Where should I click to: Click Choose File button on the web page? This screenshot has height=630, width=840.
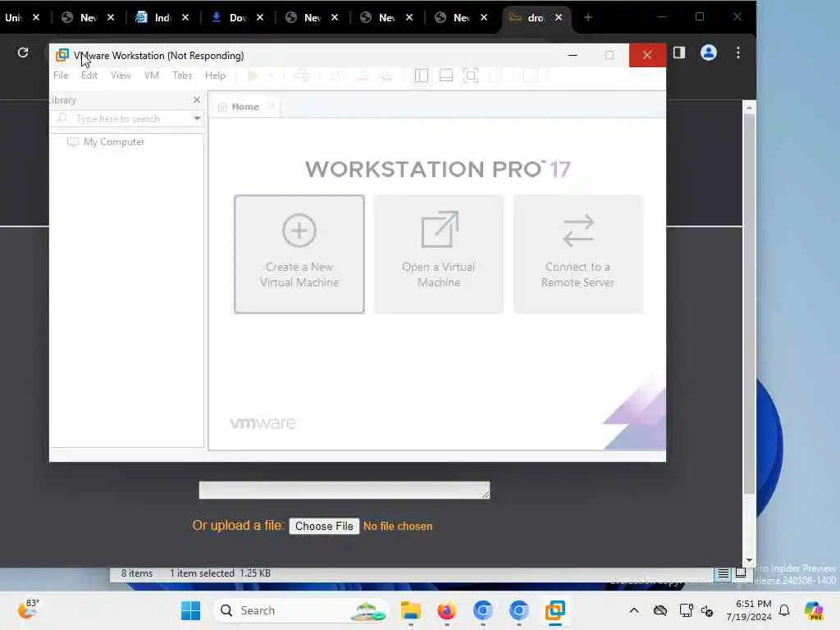324,526
